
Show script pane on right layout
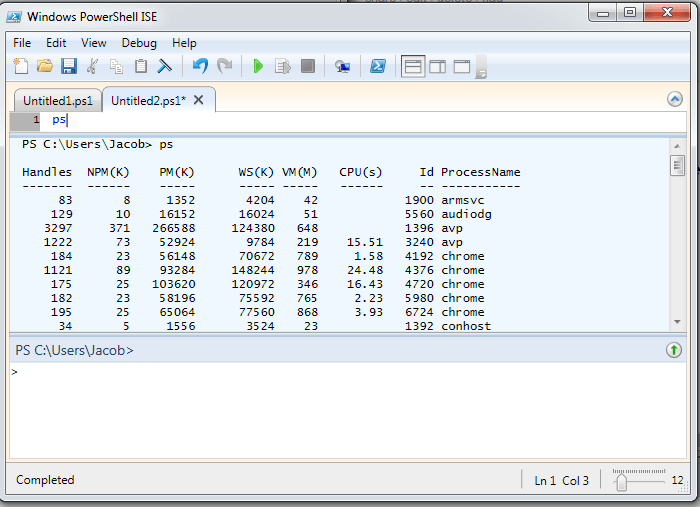coord(438,67)
